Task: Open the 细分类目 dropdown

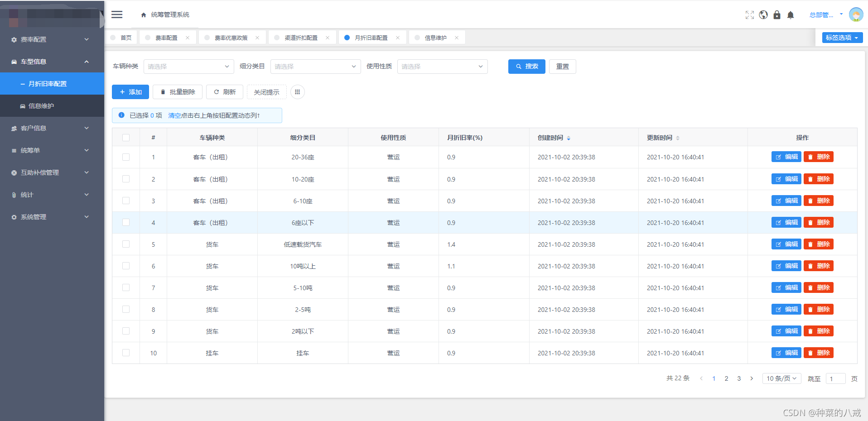Action: (x=315, y=67)
